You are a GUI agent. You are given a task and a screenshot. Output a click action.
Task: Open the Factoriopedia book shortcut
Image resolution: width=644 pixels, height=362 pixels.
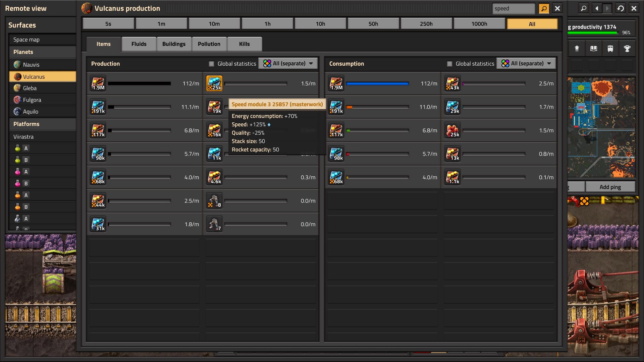pos(594,49)
